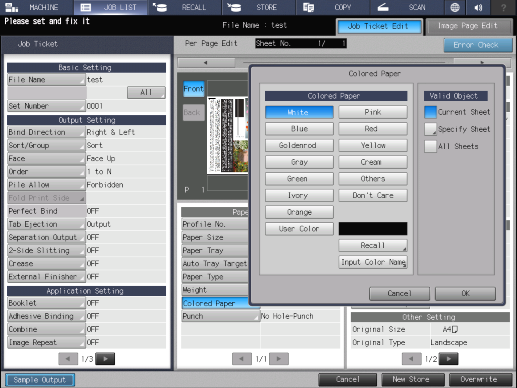This screenshot has width=517, height=388.
Task: Go to next Other Setting page arrow
Action: (449, 359)
